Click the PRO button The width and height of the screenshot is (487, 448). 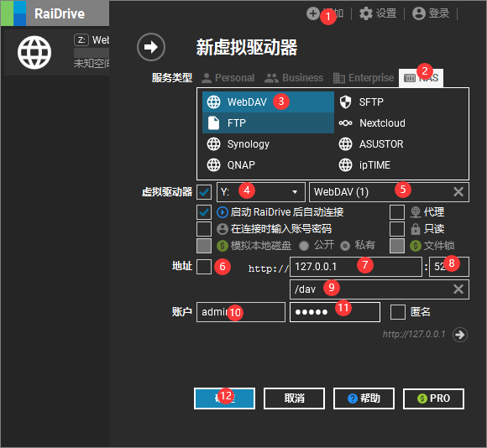pyautogui.click(x=433, y=399)
